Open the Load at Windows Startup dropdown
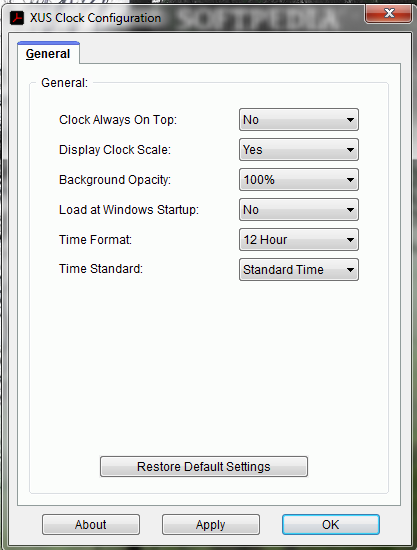417x550 pixels. tap(299, 210)
